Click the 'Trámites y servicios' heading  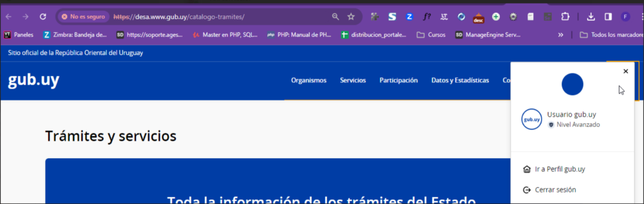pos(111,136)
